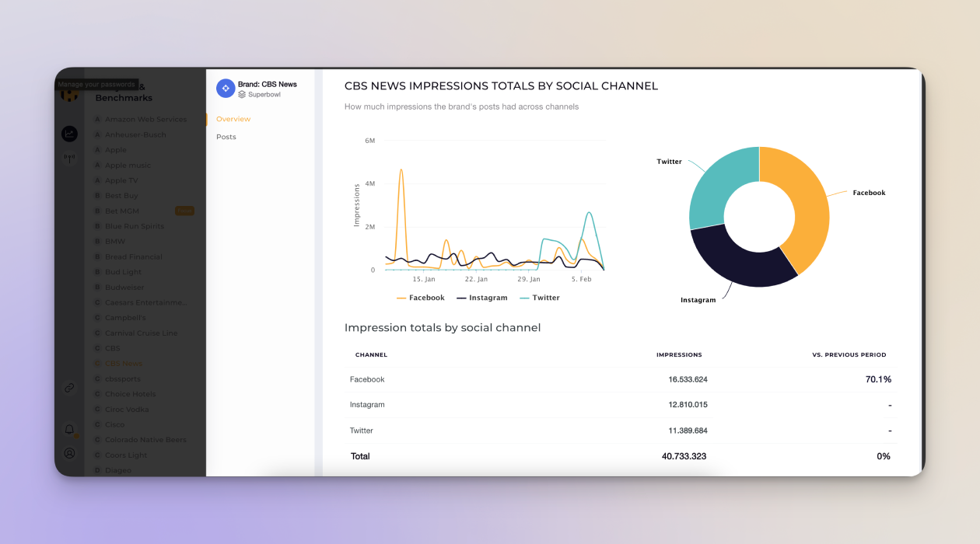Click the IMPRESSIONS column header
This screenshot has height=544, width=980.
click(679, 355)
